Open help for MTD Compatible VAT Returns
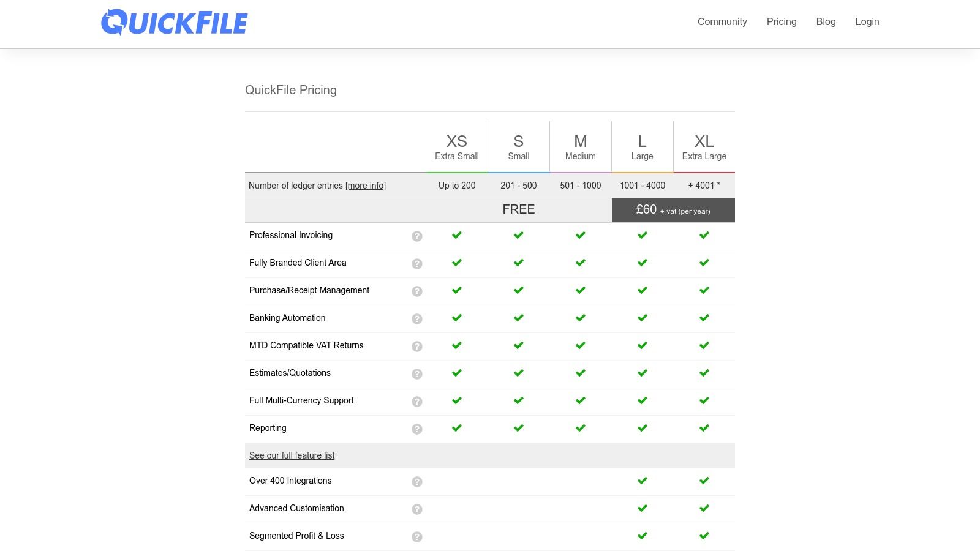The height and width of the screenshot is (551, 980). 417,346
